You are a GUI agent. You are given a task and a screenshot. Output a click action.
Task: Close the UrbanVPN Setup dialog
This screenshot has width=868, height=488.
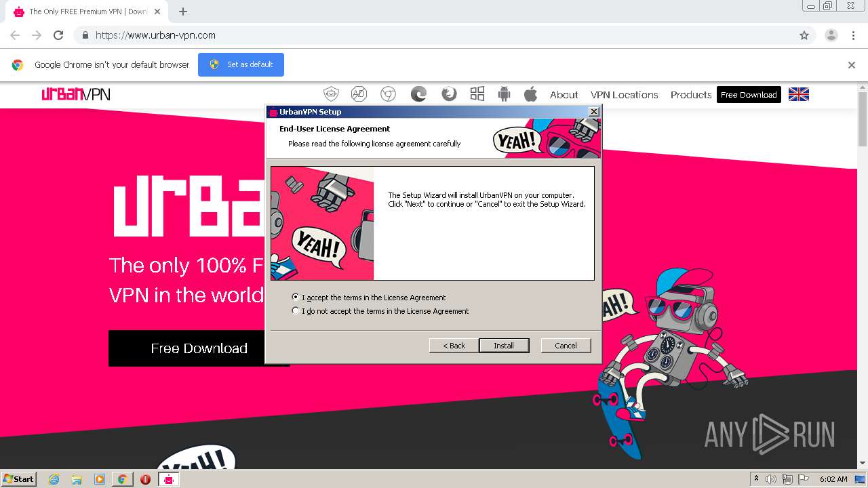point(594,112)
